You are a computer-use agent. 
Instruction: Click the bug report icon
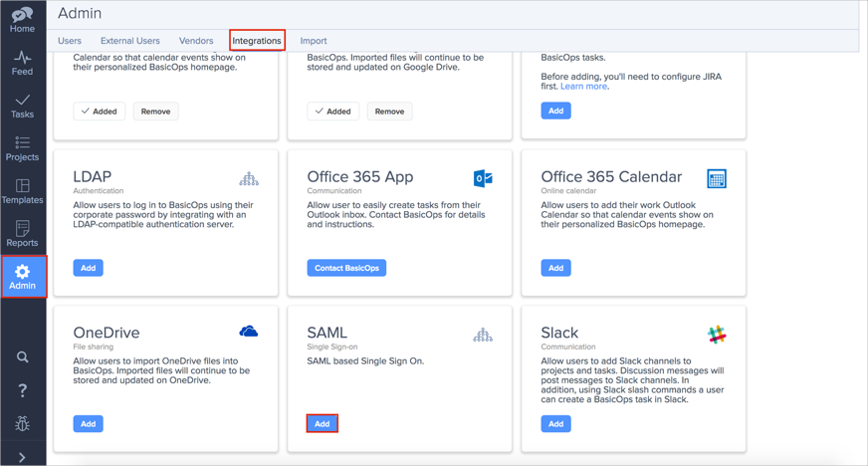click(x=22, y=424)
